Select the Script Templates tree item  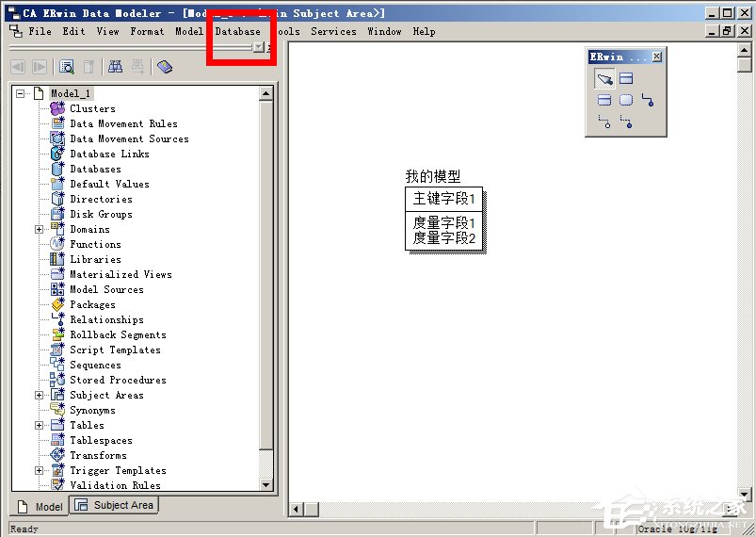pos(115,350)
